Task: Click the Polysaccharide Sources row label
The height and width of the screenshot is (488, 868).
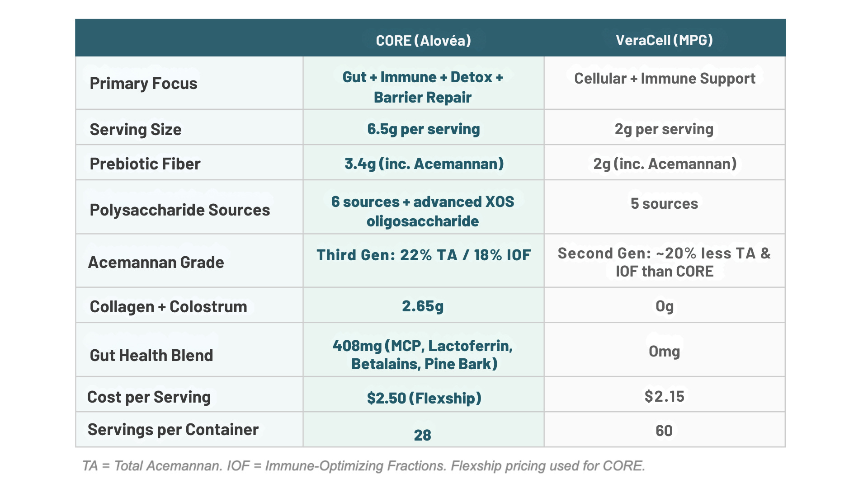Action: pyautogui.click(x=179, y=210)
